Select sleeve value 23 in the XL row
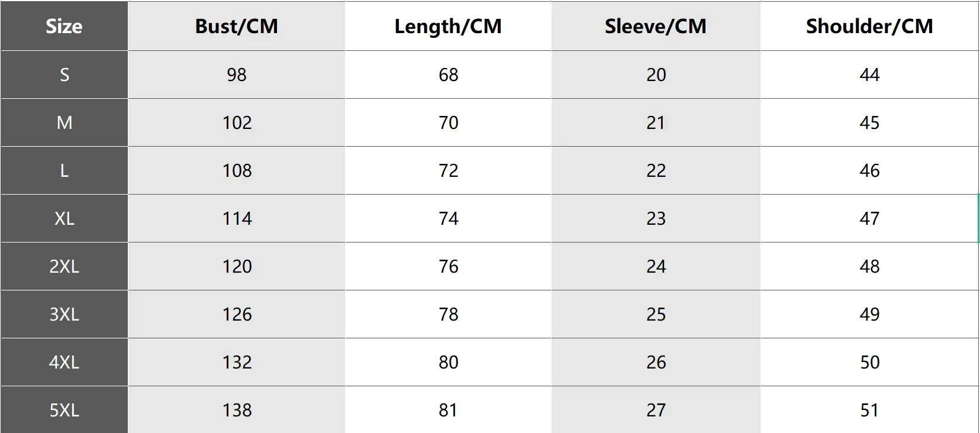 pyautogui.click(x=656, y=218)
